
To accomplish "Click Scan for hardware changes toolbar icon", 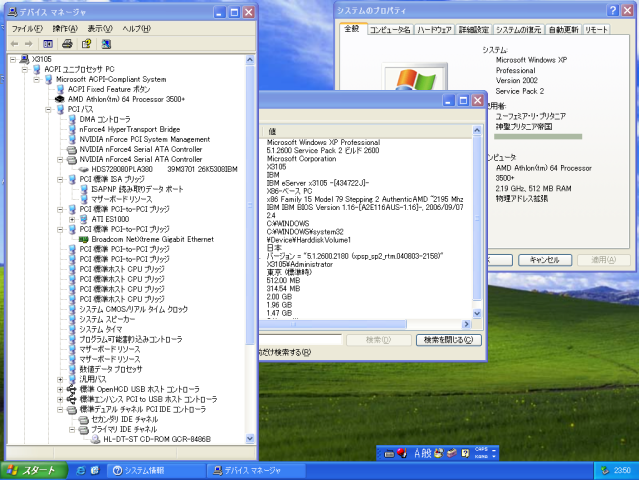I will (x=106, y=44).
